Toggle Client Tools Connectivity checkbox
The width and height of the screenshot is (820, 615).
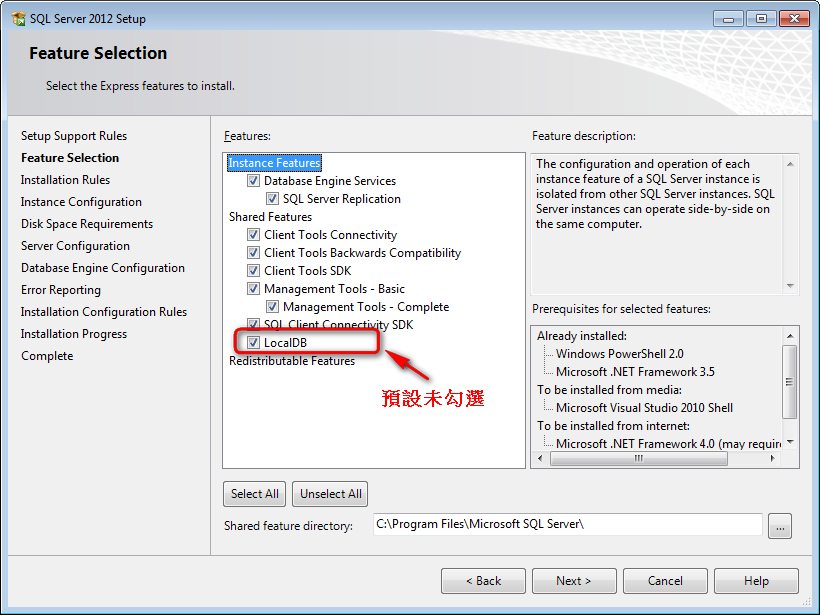pos(253,235)
